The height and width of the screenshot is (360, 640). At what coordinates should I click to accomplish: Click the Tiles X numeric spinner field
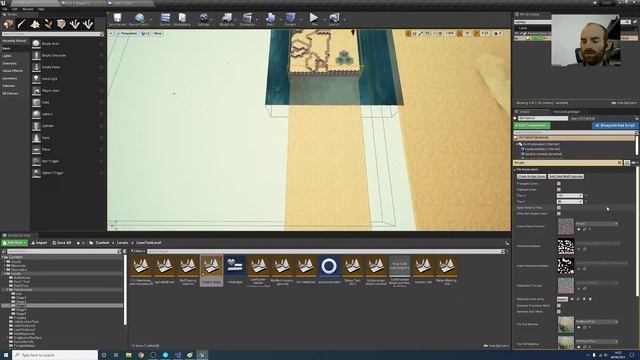[x=570, y=196]
